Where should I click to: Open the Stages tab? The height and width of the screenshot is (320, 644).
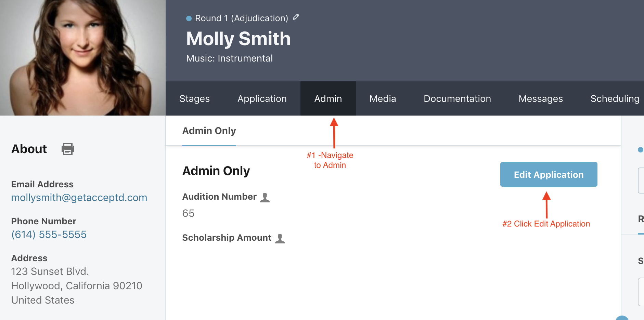194,98
